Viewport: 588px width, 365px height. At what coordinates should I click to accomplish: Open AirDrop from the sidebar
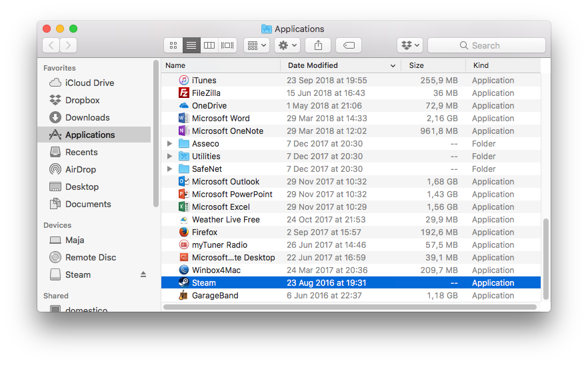click(80, 169)
